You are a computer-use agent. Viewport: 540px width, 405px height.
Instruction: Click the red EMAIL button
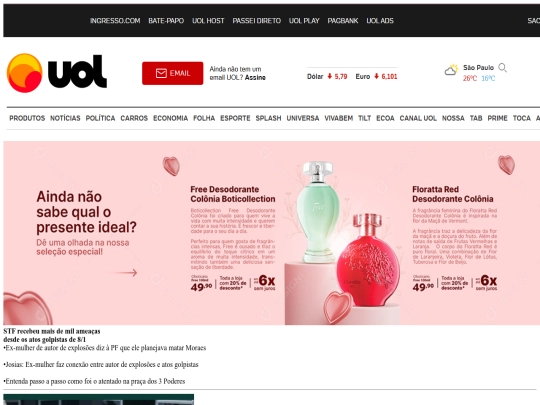[x=173, y=73]
